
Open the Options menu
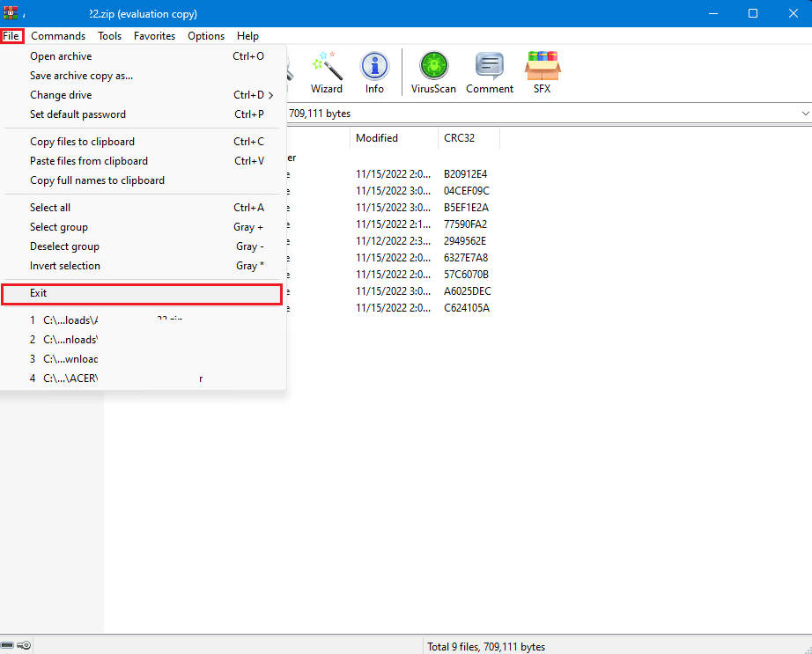(205, 36)
